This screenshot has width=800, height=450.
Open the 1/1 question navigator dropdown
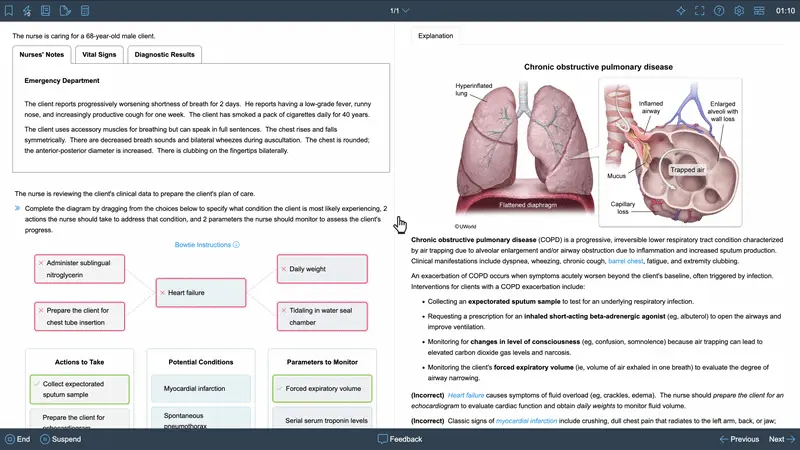pyautogui.click(x=399, y=11)
